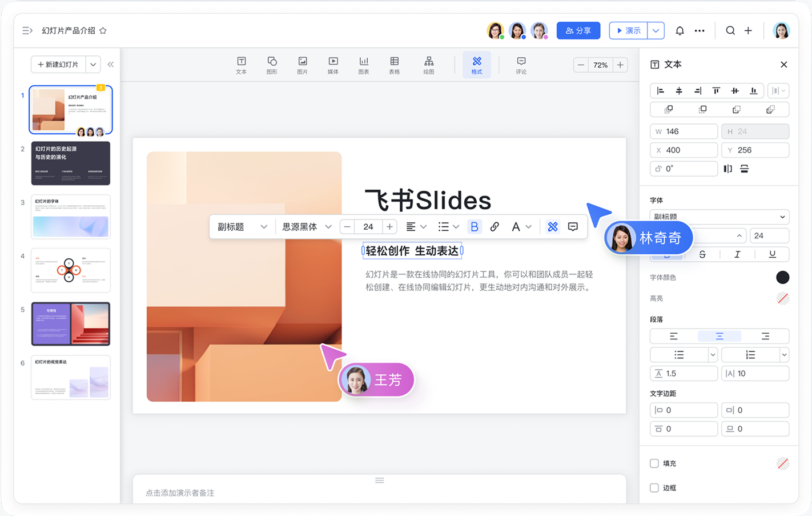Viewport: 812px width, 516px height.
Task: Insert a table with 表格 icon
Action: pyautogui.click(x=394, y=65)
